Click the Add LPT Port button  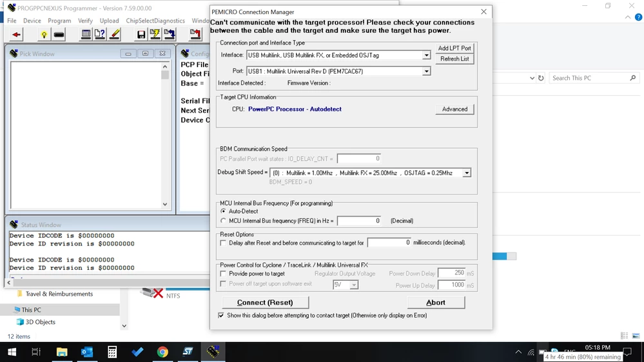(454, 48)
